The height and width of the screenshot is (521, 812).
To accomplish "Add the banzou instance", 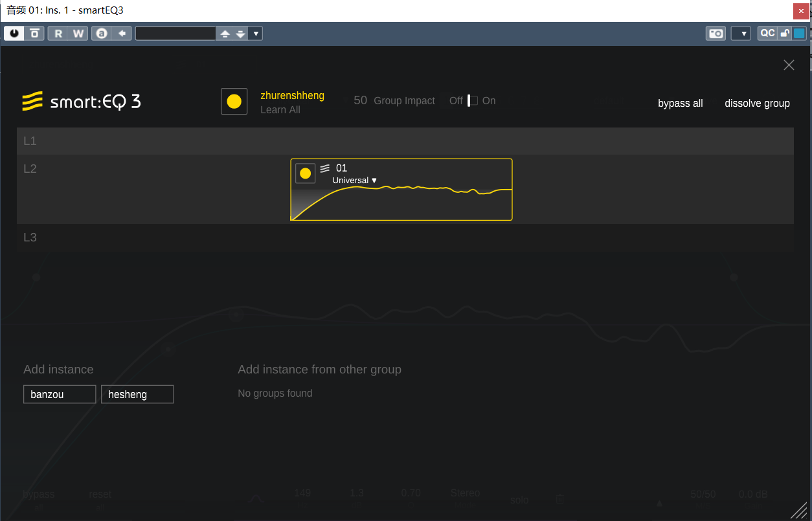I will [60, 394].
